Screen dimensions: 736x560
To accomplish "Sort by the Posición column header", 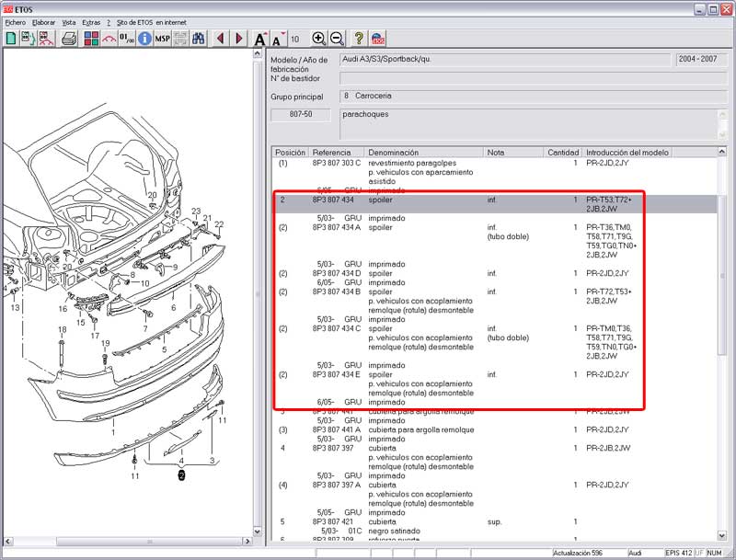I will [x=290, y=153].
